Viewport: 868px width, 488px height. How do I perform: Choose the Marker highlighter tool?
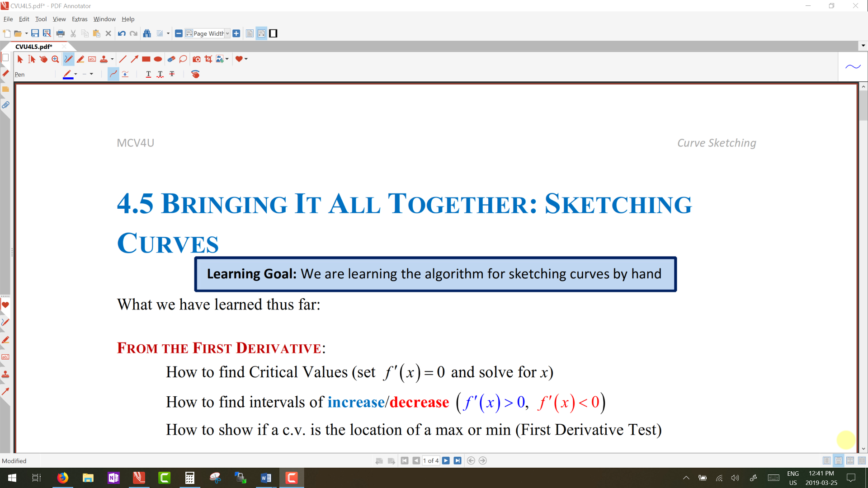[80, 59]
